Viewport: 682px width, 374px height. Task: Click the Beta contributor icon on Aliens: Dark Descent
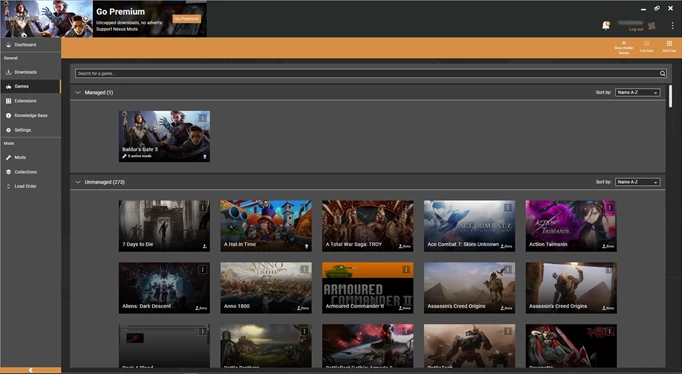click(201, 308)
